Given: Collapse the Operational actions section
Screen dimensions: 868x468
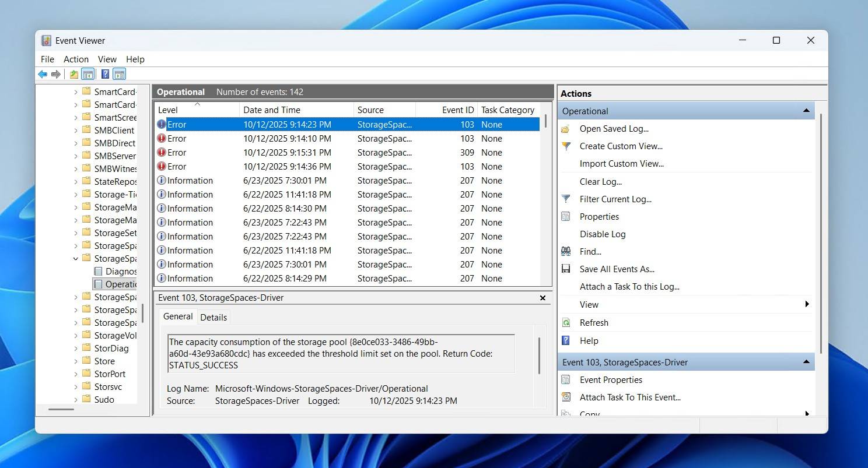Looking at the screenshot, I should tap(807, 110).
